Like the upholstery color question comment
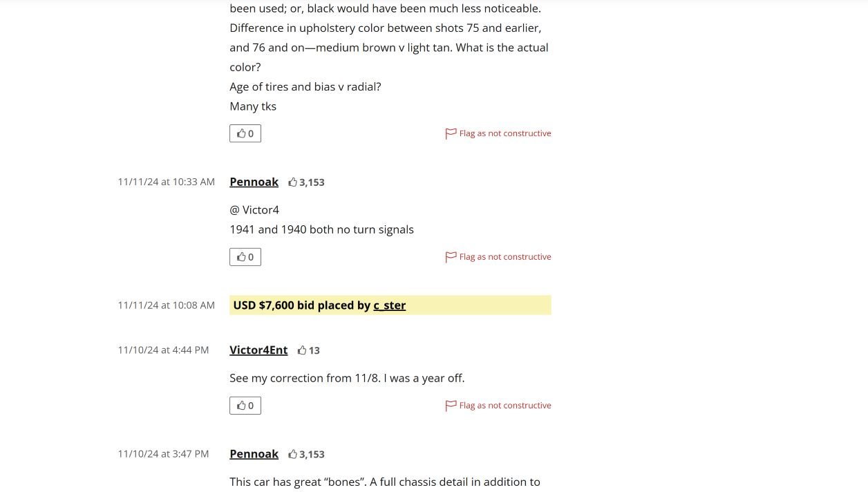This screenshot has width=868, height=492. 245,133
